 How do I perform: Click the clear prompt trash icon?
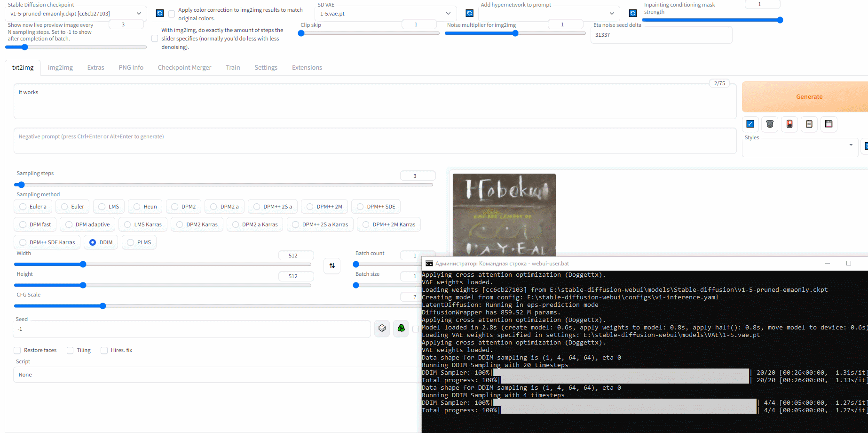[770, 124]
